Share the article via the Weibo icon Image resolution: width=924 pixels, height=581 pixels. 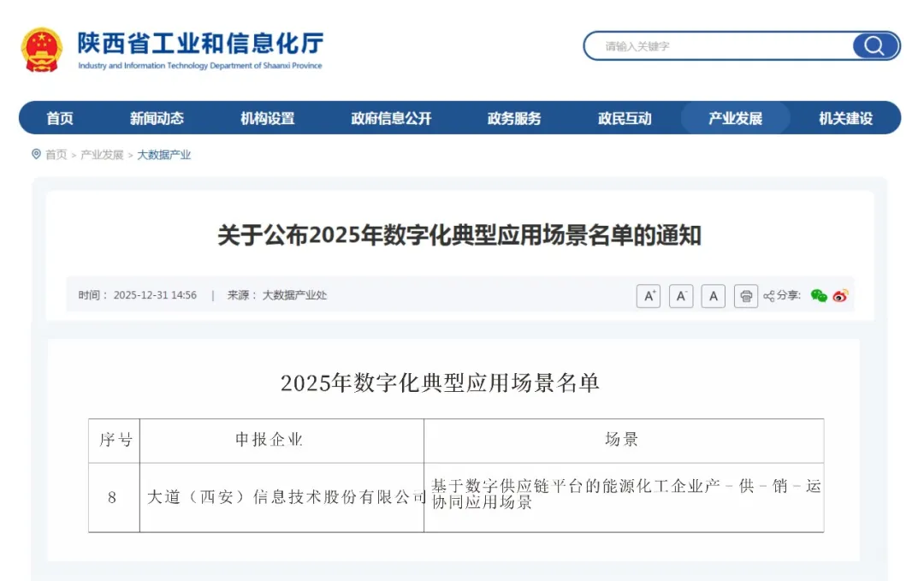(839, 296)
